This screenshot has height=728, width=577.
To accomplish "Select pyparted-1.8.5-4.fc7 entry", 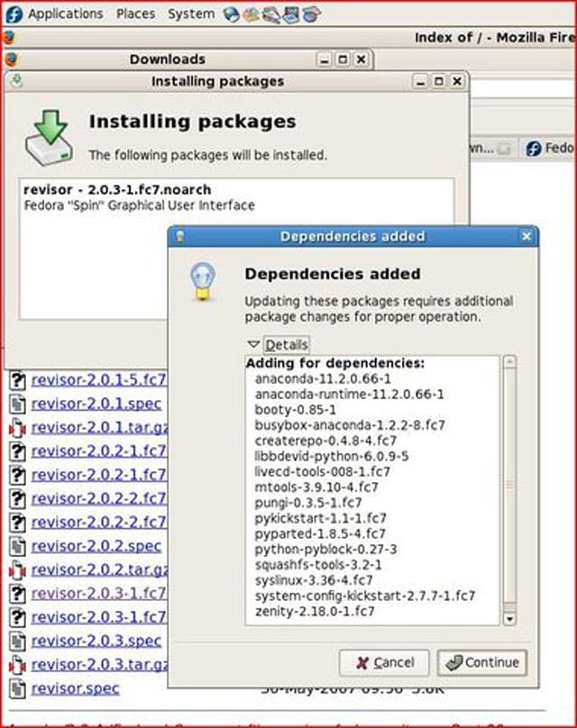I will 320,534.
